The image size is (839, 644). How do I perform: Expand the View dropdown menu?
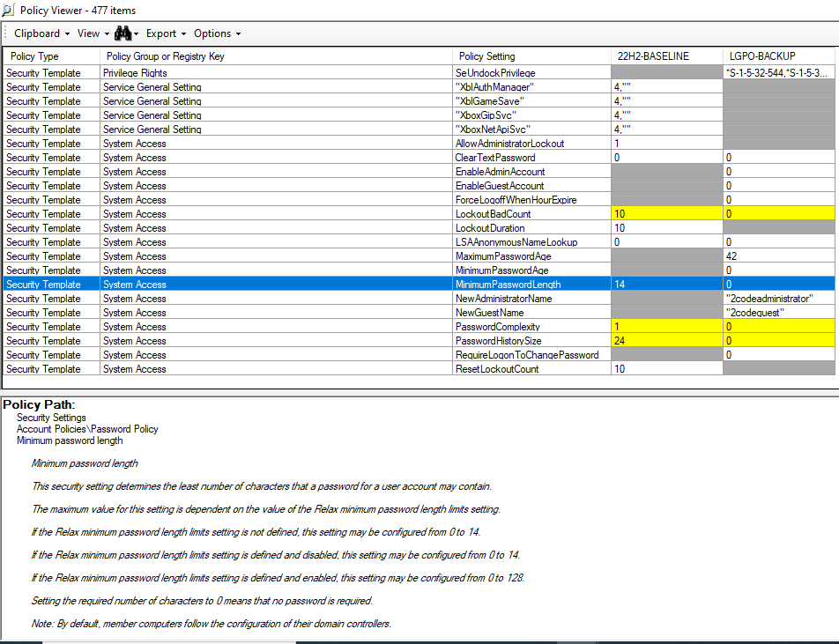(x=92, y=33)
